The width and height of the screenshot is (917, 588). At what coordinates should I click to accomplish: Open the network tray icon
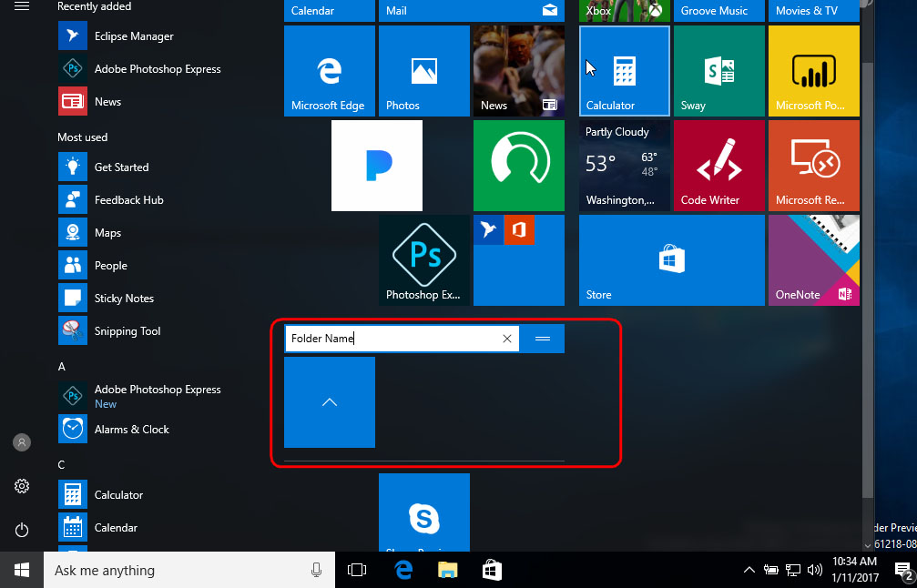click(793, 570)
